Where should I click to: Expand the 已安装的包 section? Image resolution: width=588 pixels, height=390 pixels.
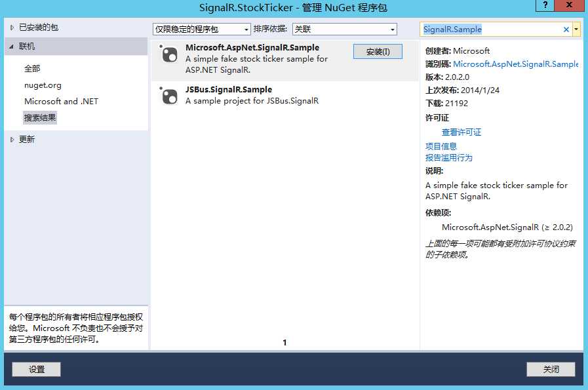point(12,28)
